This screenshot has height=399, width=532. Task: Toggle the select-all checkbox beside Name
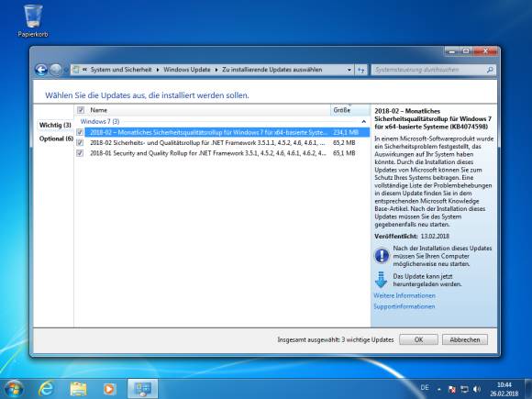pyautogui.click(x=81, y=110)
